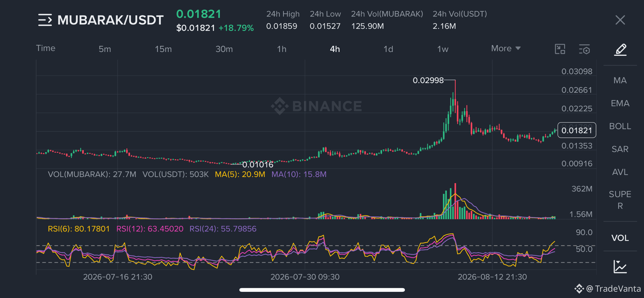Tap the RSI(24): 55.79856 label
The height and width of the screenshot is (298, 644).
coord(223,229)
